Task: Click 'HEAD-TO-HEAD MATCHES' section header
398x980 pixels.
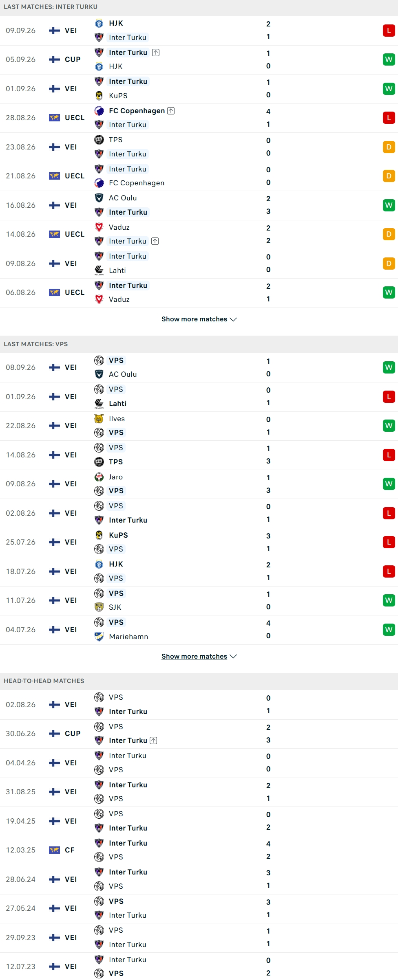Action: click(x=44, y=681)
